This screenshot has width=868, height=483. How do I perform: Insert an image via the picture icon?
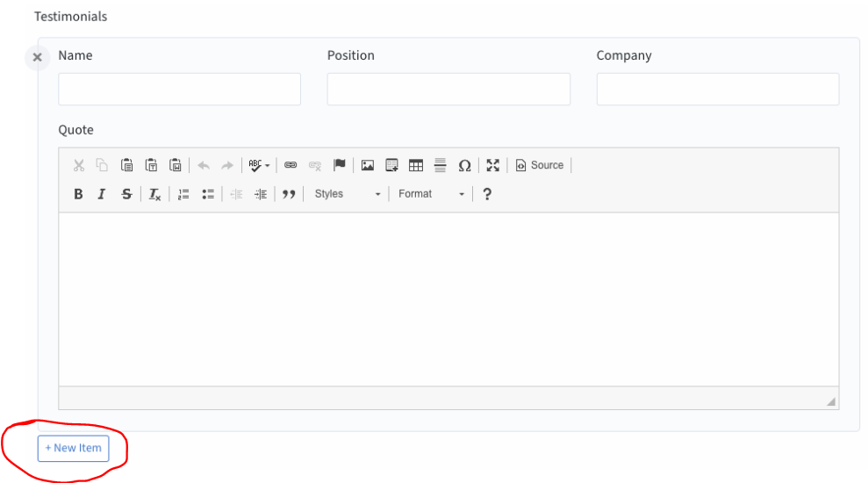point(368,165)
